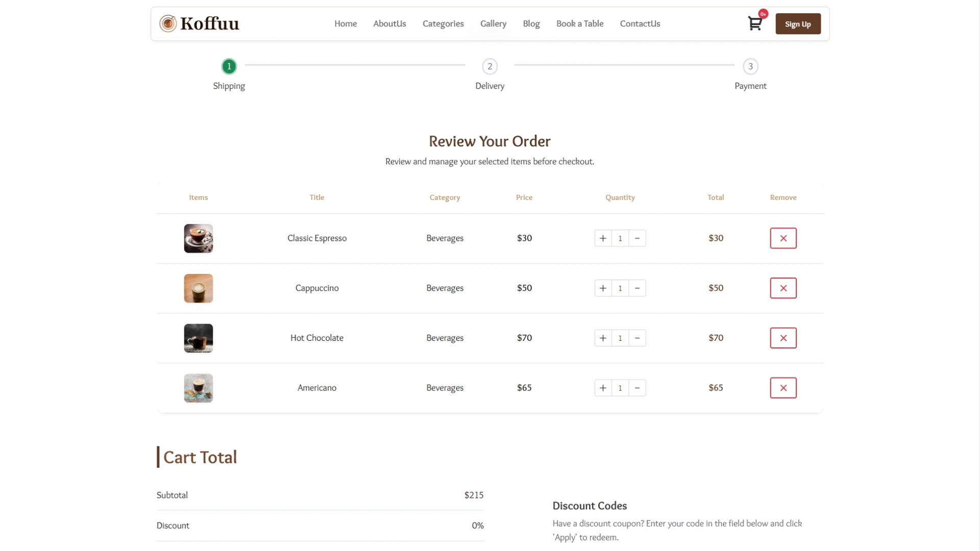Click the Discount Codes heading
Screen dimensions: 980x551
590,506
